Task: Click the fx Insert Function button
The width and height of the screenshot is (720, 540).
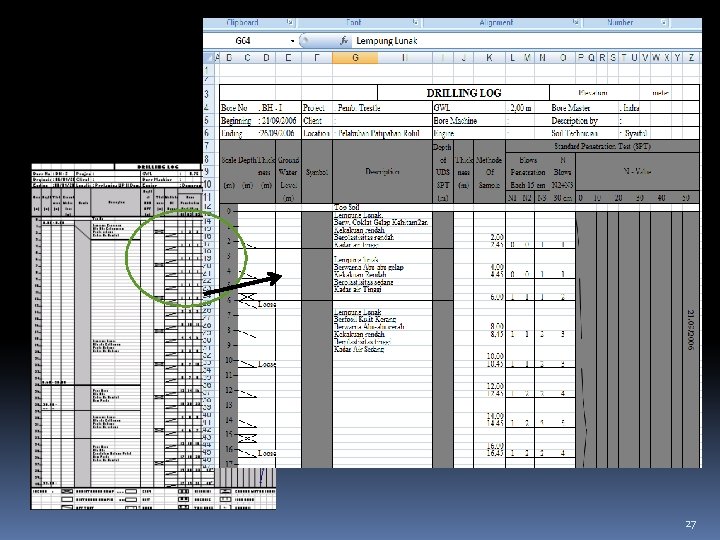Action: click(343, 41)
